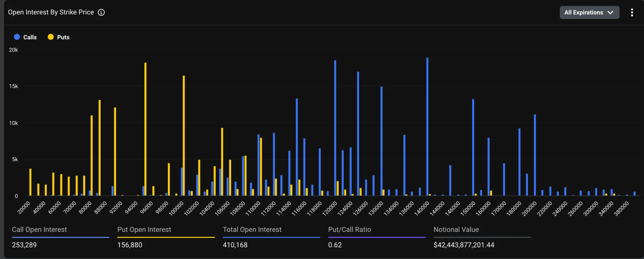Click the chevron arrow in All Expirations

pyautogui.click(x=610, y=13)
